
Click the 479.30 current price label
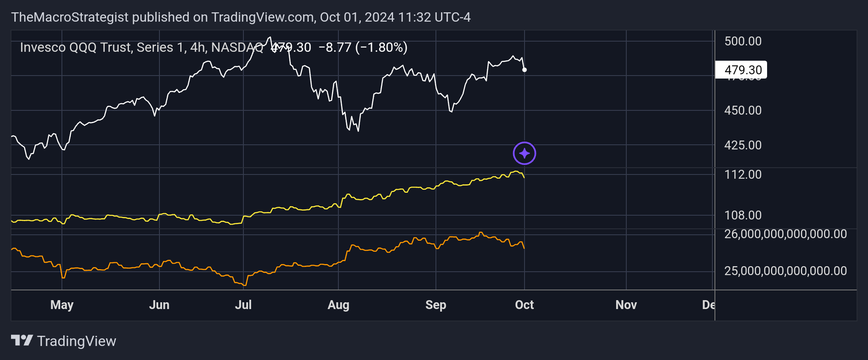741,70
